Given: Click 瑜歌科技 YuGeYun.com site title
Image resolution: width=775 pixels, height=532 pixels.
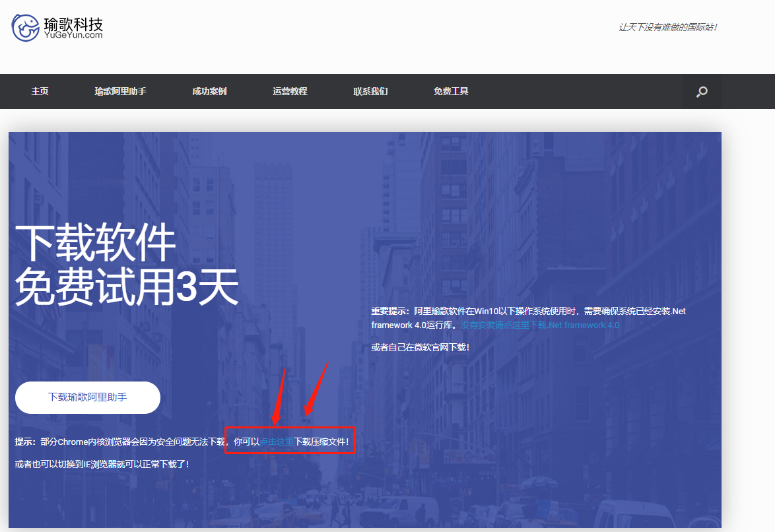Looking at the screenshot, I should (73, 28).
